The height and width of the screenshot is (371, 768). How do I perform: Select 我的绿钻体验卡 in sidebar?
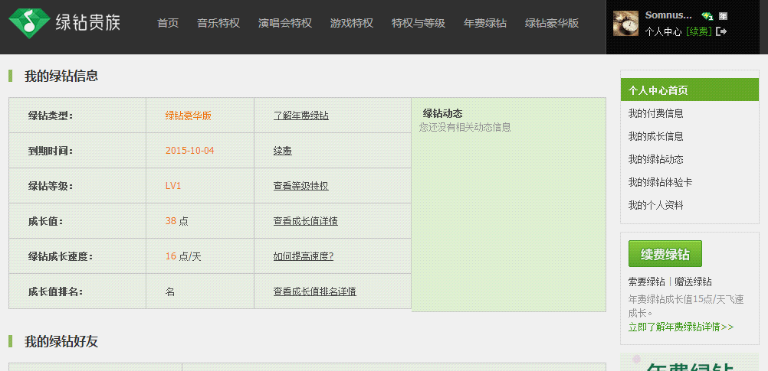[x=660, y=183]
